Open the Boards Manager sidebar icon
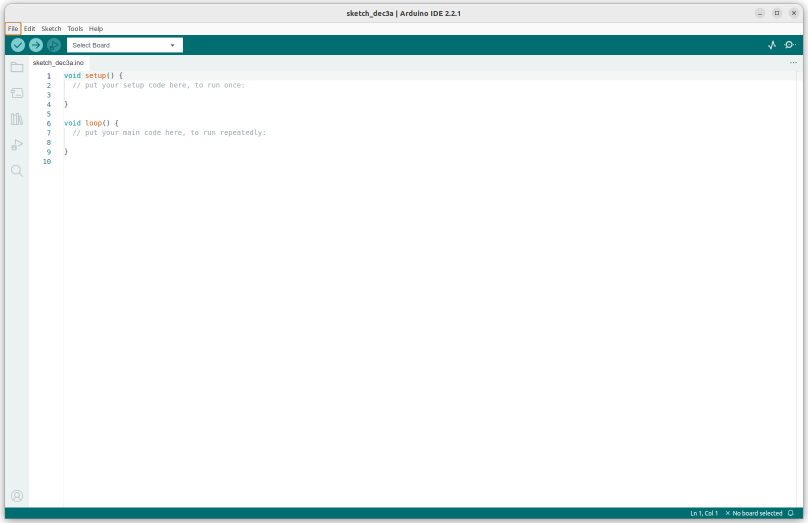Screen dimensions: 808x523 (x=17, y=93)
